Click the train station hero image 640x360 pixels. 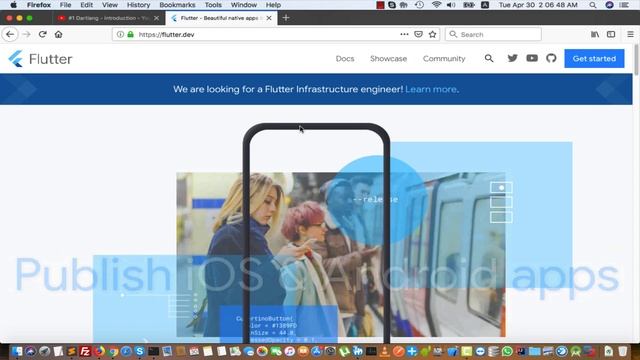point(340,254)
